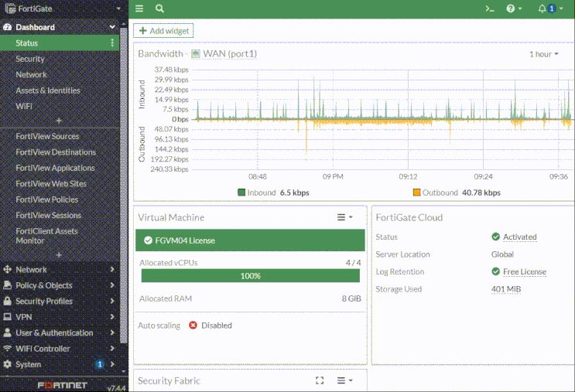Expand Security Fabric widget to fullscreen
Screen dimensions: 575x392
click(x=320, y=380)
